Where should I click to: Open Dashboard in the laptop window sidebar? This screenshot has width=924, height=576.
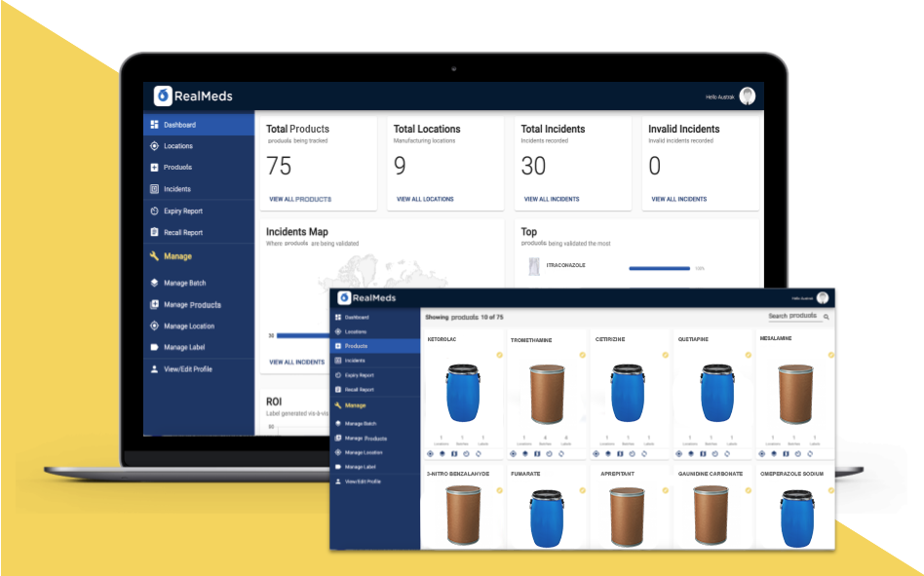point(199,125)
